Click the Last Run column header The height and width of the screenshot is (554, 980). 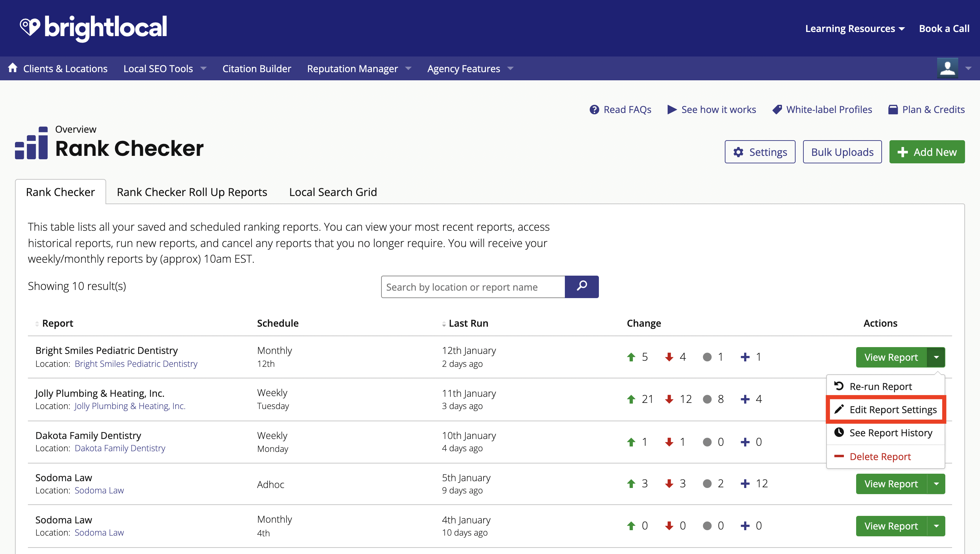pos(468,323)
